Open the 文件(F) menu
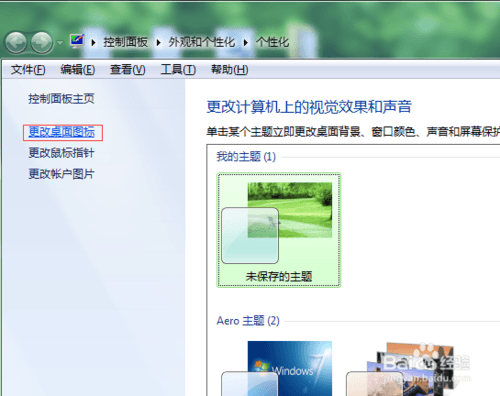The height and width of the screenshot is (396, 500). (x=28, y=70)
